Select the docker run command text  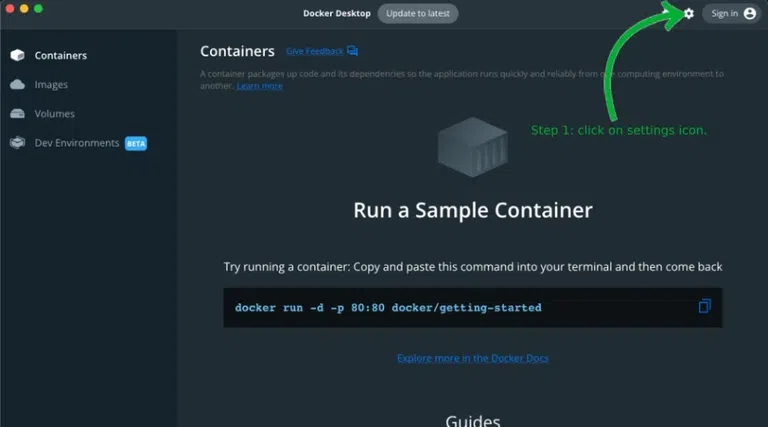[x=388, y=308]
